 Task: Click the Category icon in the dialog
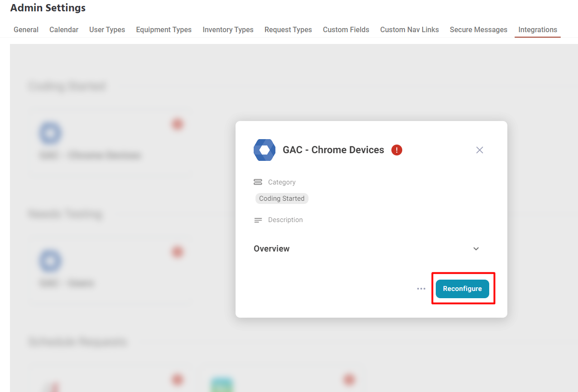click(258, 182)
